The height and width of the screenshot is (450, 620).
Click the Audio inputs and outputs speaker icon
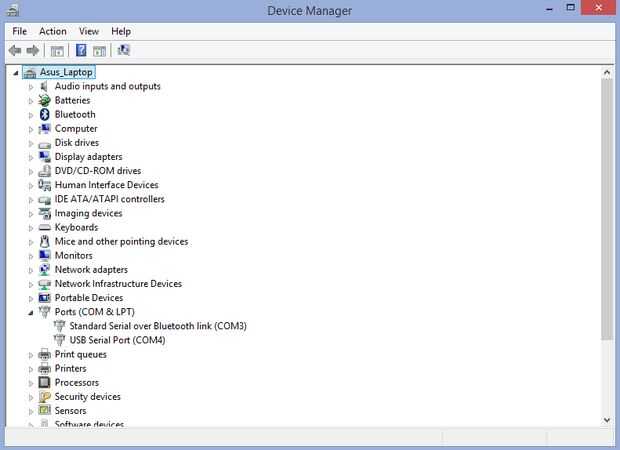[44, 86]
